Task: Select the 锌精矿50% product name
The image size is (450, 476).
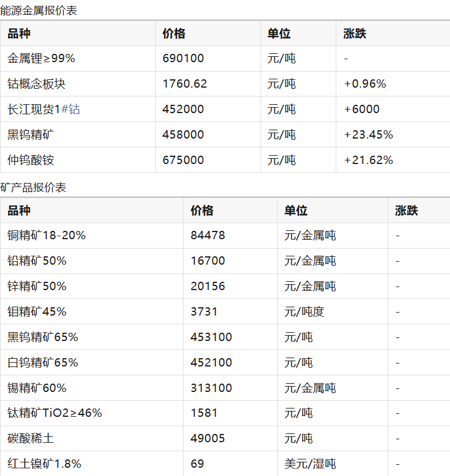Action: tap(37, 287)
